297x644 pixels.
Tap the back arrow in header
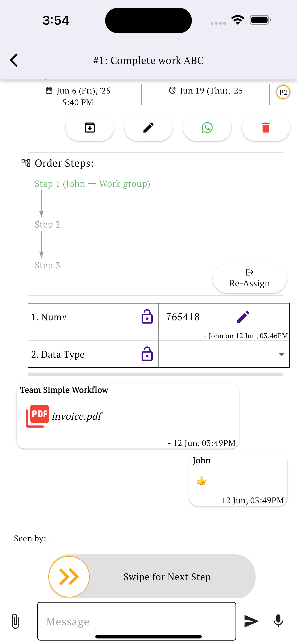coord(14,60)
